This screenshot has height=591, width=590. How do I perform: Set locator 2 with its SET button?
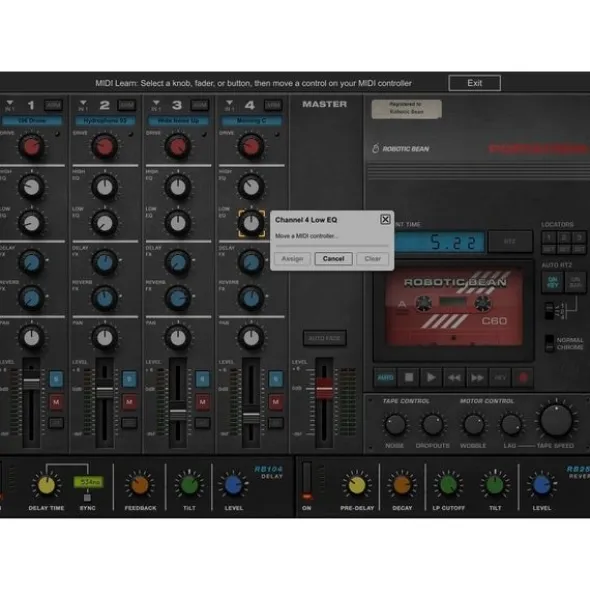[x=564, y=249]
